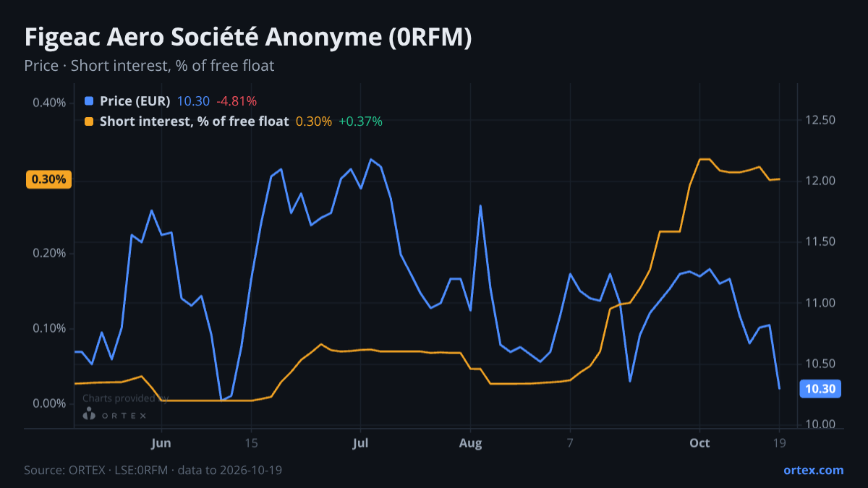Click the Aug date axis label
This screenshot has width=868, height=488.
470,442
